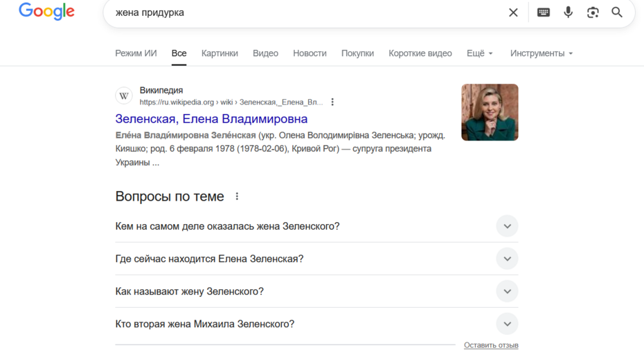The width and height of the screenshot is (644, 357).
Task: Open the Ещё dropdown menu
Action: click(x=479, y=53)
